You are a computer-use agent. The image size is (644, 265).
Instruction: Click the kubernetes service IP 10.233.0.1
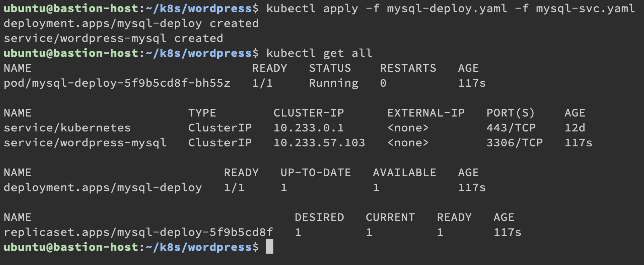point(308,128)
